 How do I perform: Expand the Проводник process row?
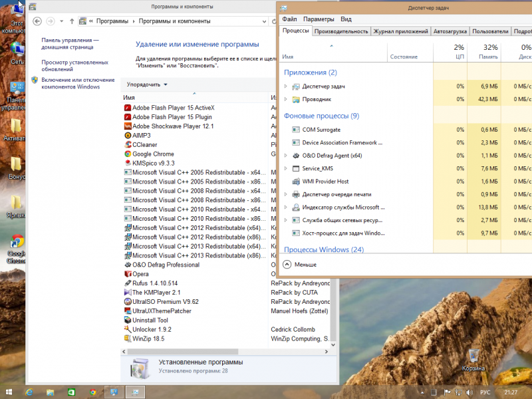click(x=286, y=99)
